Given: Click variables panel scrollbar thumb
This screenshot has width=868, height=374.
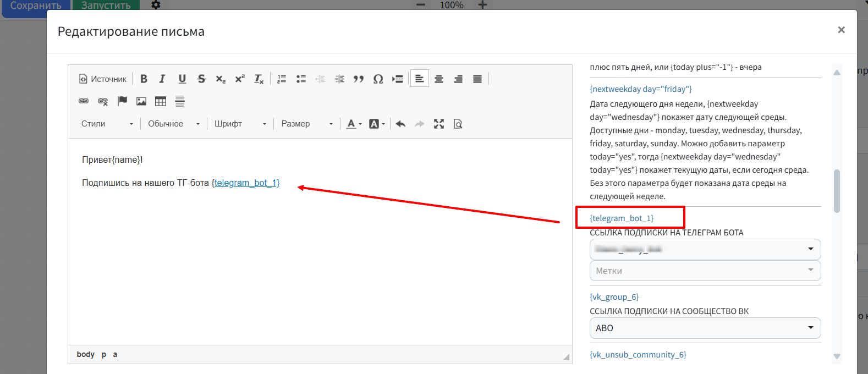Looking at the screenshot, I should pyautogui.click(x=837, y=190).
